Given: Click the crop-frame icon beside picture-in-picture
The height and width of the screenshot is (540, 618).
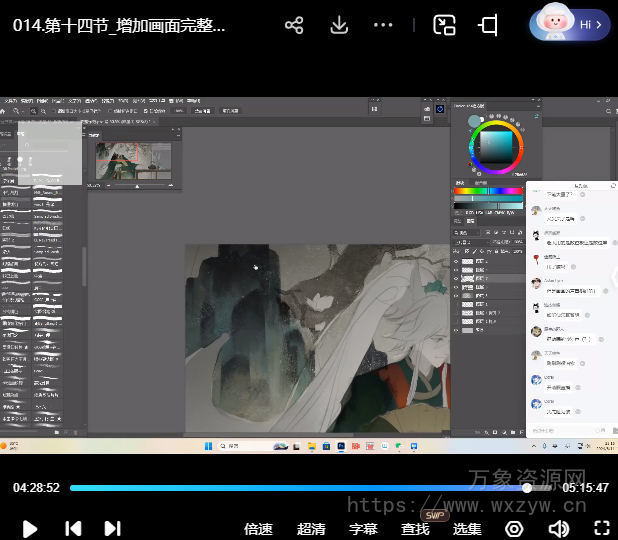Looking at the screenshot, I should pyautogui.click(x=489, y=26).
